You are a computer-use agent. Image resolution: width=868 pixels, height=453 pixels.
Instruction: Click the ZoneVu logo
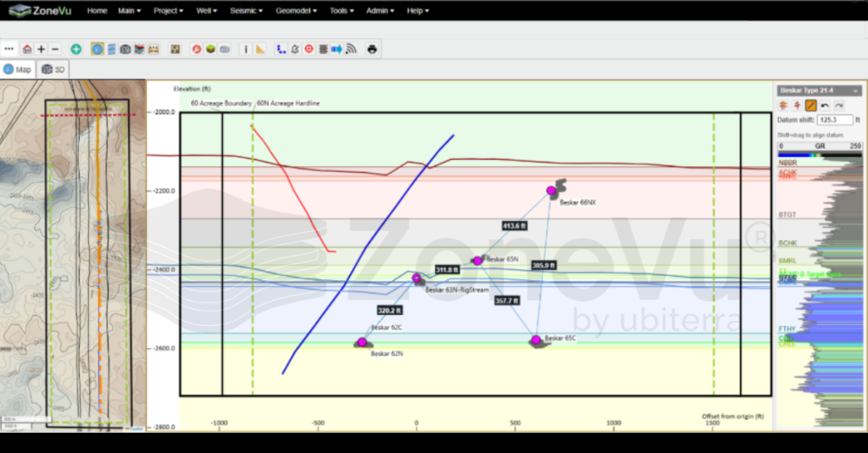pos(40,10)
